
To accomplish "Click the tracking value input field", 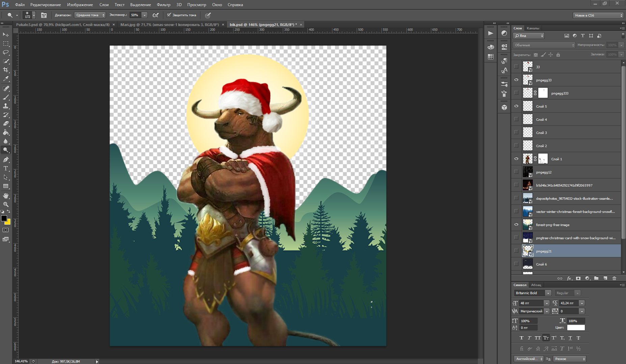I will point(570,311).
